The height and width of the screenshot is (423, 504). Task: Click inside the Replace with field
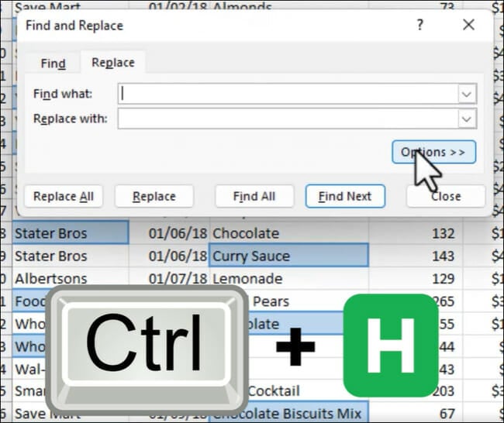[287, 119]
